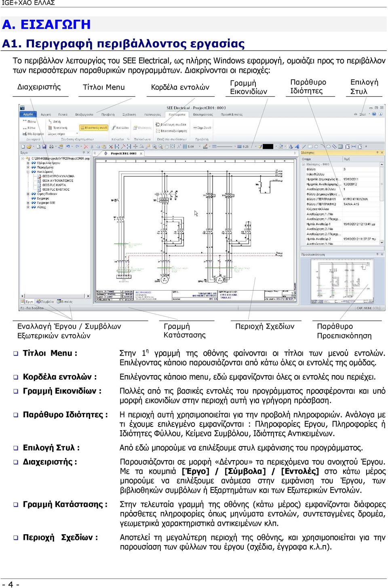The height and width of the screenshot is (588, 388).
Task: Open the Προσθ.Εντολές ribbon tab
Action: point(232,115)
